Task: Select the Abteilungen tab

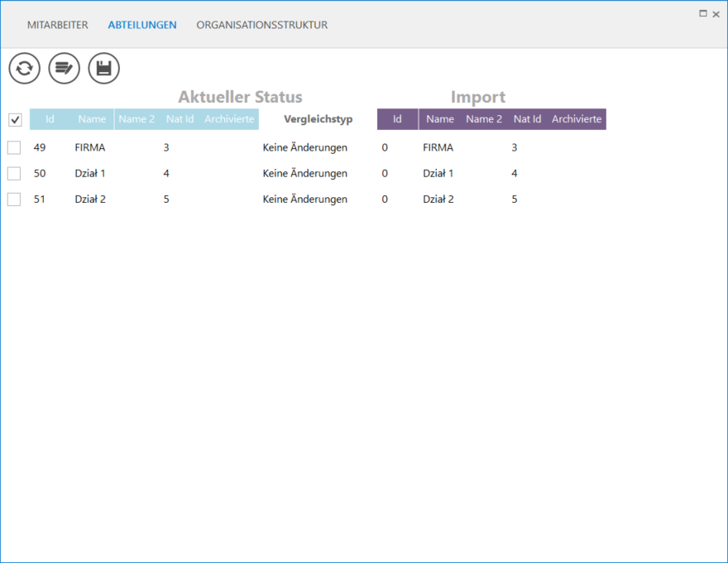Action: 142,25
